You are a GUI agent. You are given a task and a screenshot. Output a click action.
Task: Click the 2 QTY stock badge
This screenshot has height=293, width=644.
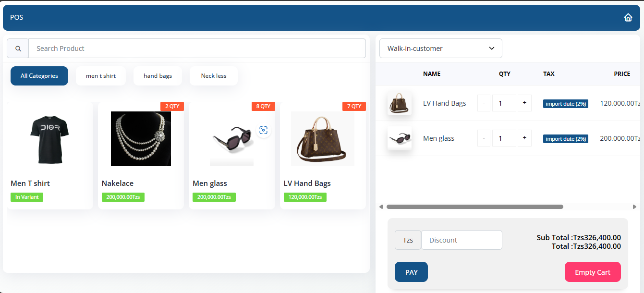click(x=172, y=106)
